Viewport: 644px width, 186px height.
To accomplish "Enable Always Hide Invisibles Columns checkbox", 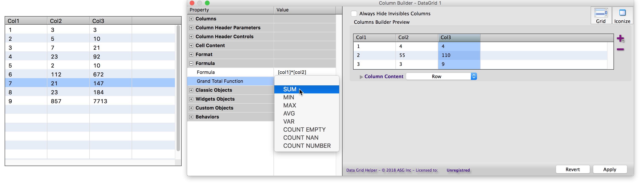I will click(354, 14).
